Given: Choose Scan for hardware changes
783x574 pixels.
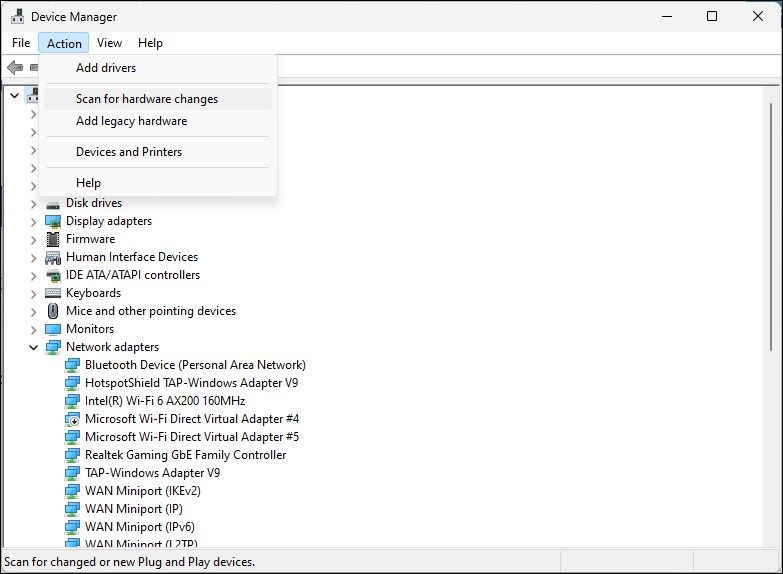Looking at the screenshot, I should (x=147, y=99).
